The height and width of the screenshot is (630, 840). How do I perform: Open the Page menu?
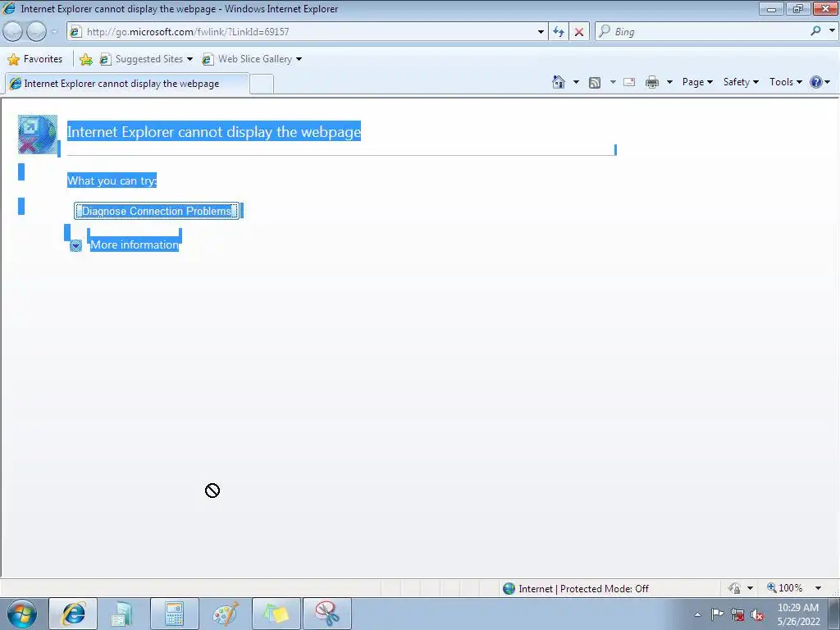pyautogui.click(x=697, y=82)
